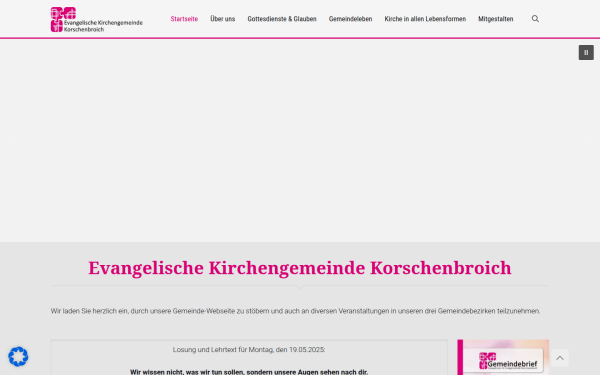Click the welcome sentence starting 'Wir laden Sie herzlich ein'

click(295, 311)
